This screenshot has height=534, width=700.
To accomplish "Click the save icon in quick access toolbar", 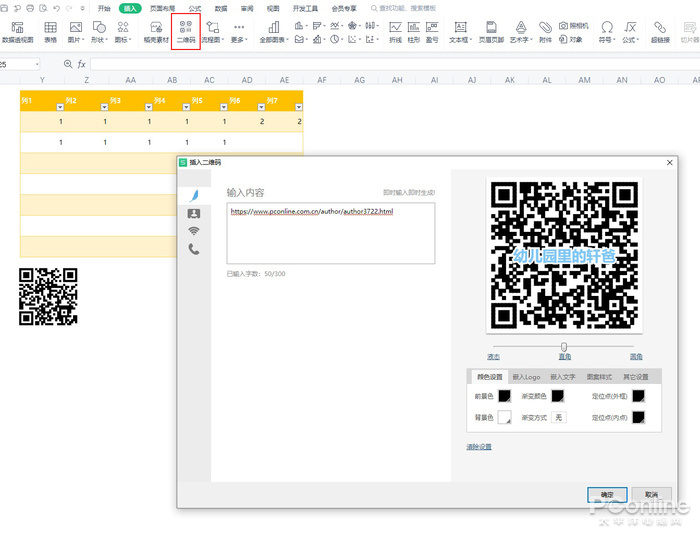I will 4,8.
